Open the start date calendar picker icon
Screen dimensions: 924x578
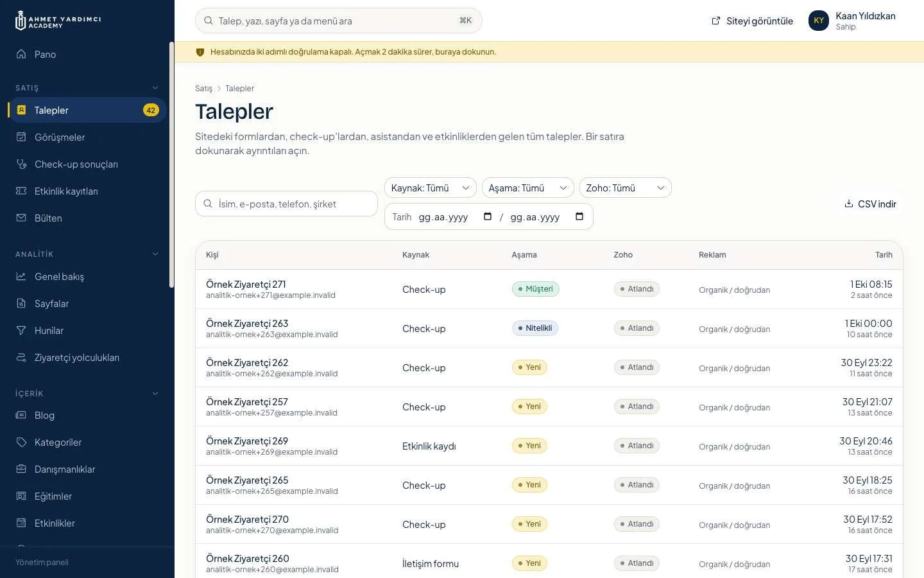point(488,216)
